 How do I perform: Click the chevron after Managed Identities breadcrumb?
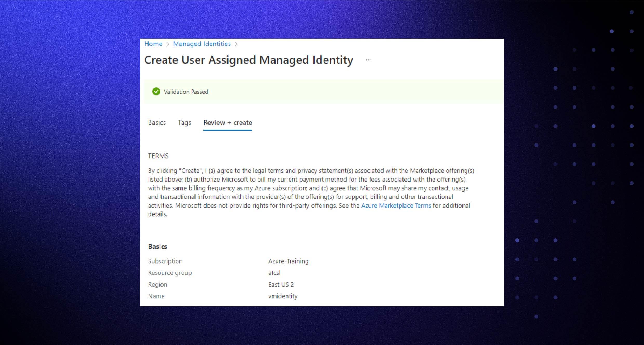click(x=236, y=44)
